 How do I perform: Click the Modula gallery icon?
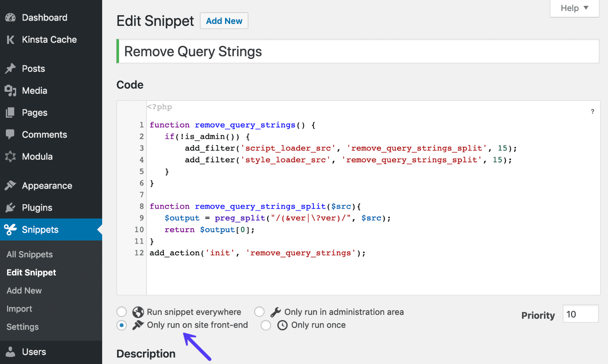[10, 157]
